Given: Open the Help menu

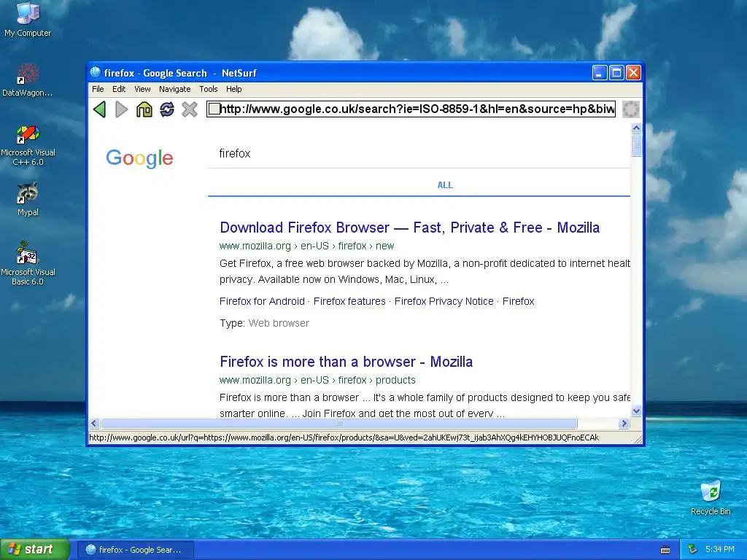Looking at the screenshot, I should tap(233, 89).
